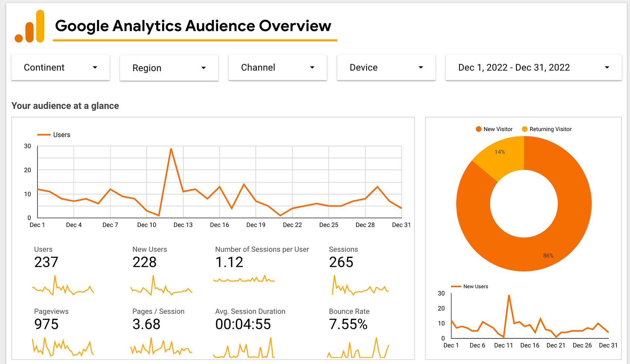Open the Channel dropdown filter
Image resolution: width=630 pixels, height=364 pixels.
(278, 68)
